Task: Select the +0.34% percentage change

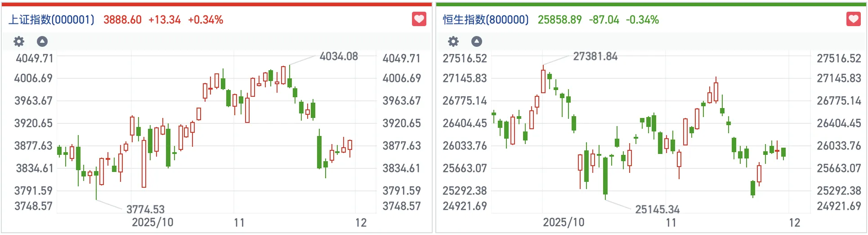Action: tap(206, 20)
